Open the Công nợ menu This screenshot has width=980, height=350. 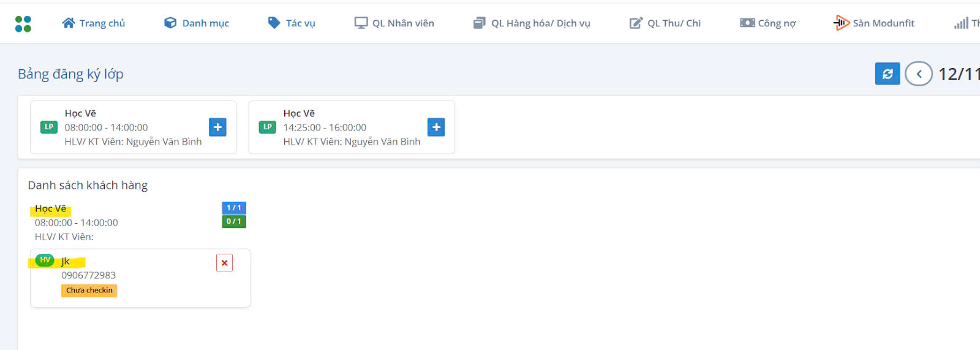pos(768,23)
